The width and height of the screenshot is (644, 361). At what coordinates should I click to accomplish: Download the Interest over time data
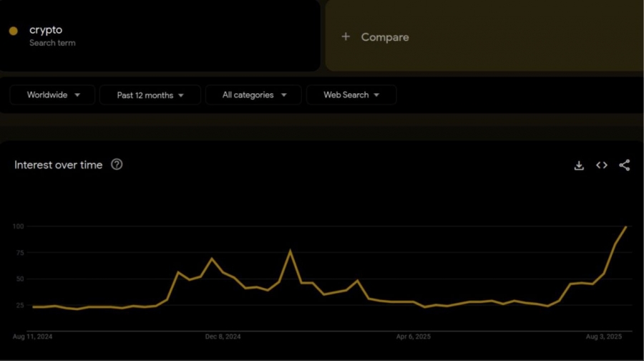pos(579,165)
